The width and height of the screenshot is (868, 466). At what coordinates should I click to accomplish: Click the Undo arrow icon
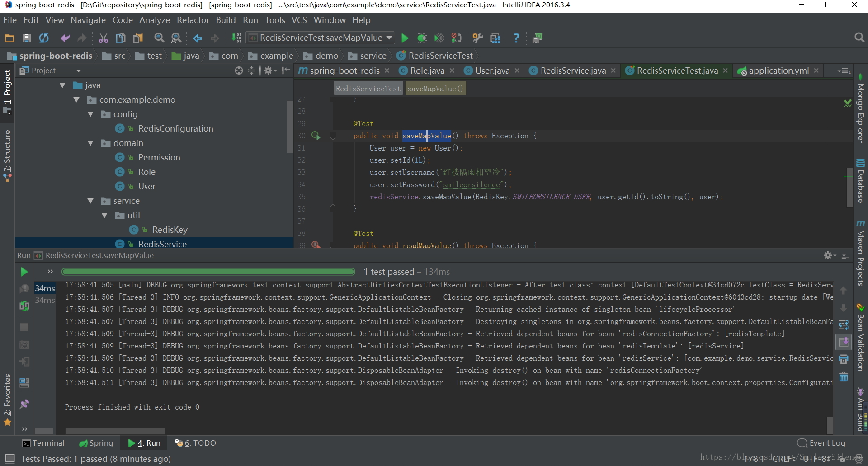pos(65,38)
